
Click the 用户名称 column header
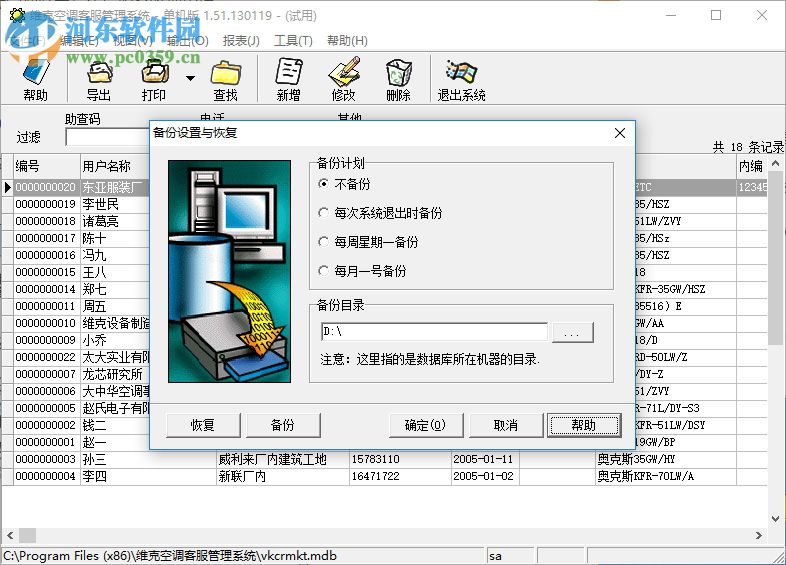coord(115,166)
